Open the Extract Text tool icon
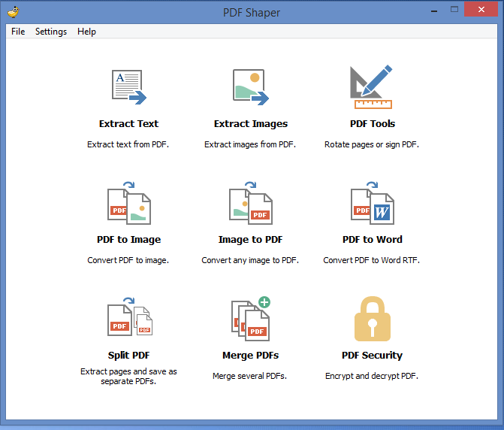The image size is (504, 430). 129,87
